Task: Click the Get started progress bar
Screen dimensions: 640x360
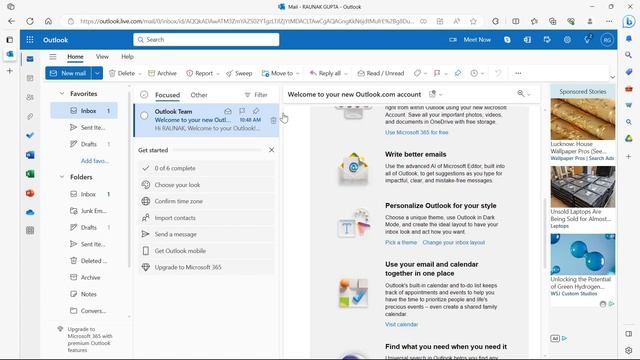Action: pyautogui.click(x=217, y=150)
